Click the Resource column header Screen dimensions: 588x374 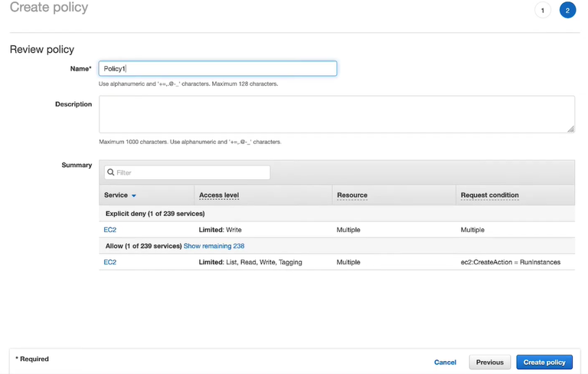pyautogui.click(x=352, y=195)
